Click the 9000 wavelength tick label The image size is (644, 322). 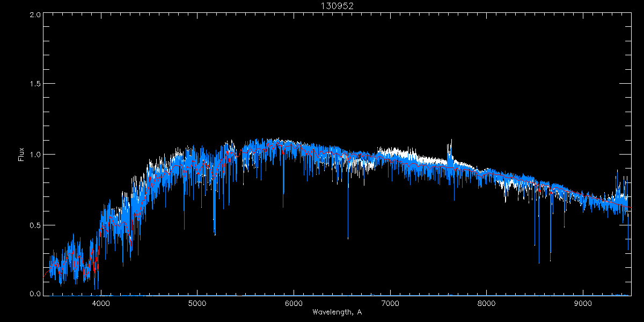click(583, 303)
